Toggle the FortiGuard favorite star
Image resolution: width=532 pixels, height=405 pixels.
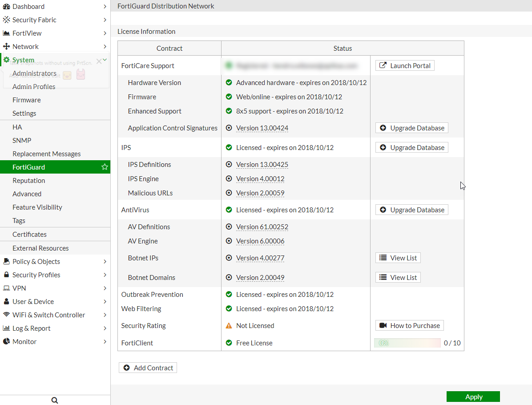click(x=105, y=167)
